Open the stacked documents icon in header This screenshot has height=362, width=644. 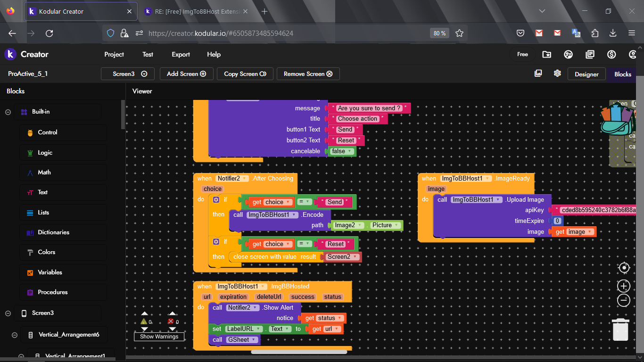590,54
